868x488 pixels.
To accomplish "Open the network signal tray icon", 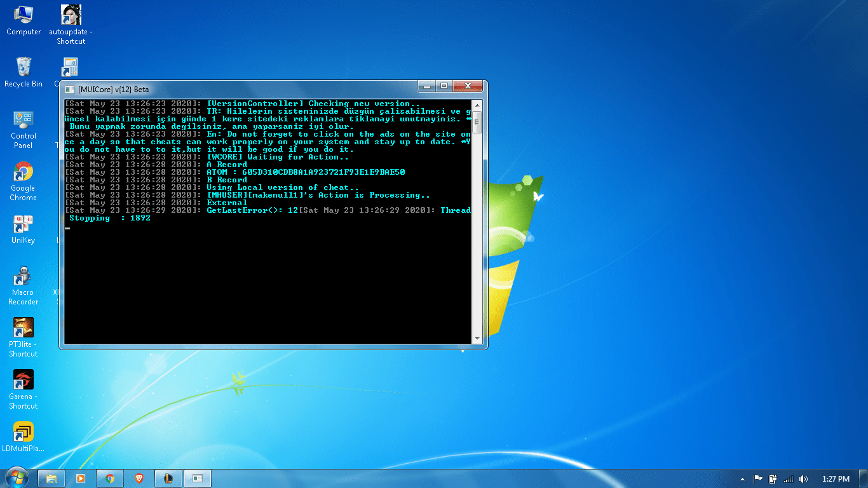I will pyautogui.click(x=789, y=478).
